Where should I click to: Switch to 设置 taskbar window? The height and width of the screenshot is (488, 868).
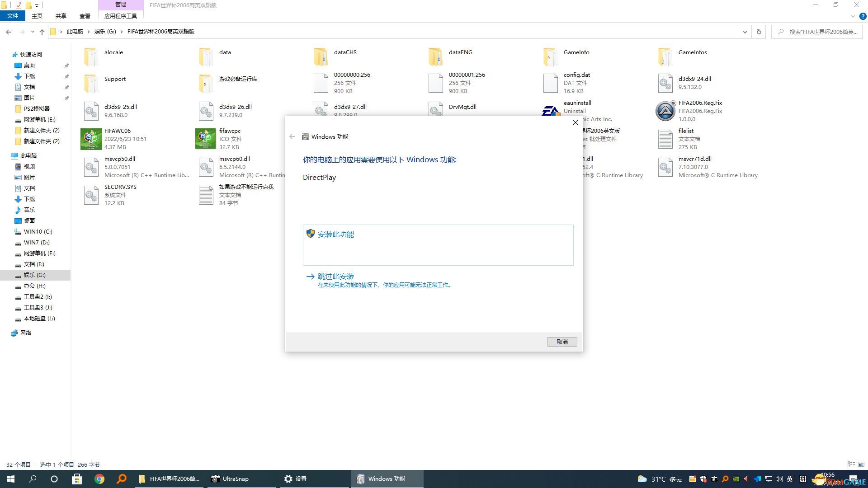click(x=315, y=479)
